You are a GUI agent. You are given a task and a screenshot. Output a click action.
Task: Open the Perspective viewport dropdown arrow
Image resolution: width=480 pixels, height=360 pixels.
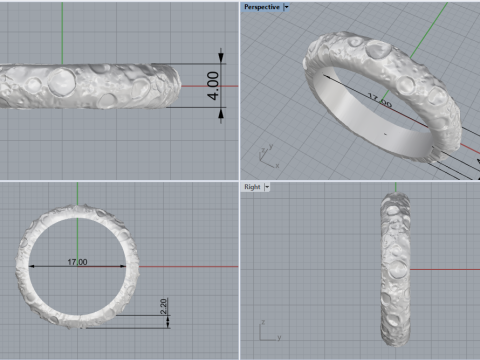click(286, 7)
